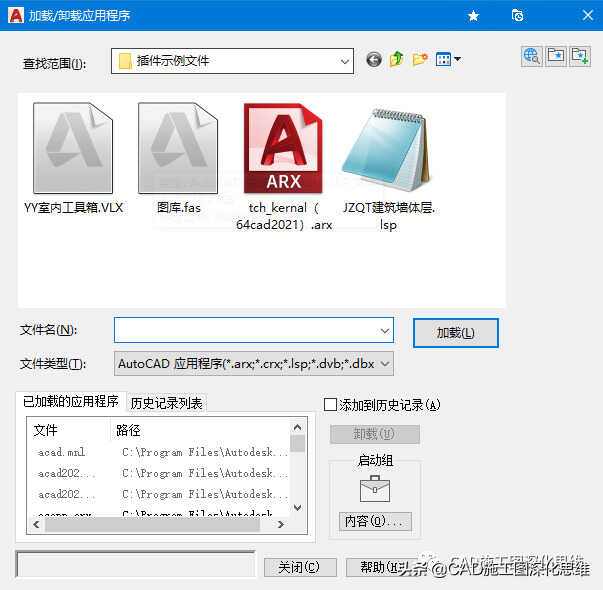
Task: Switch to 历史记录列表 tab
Action: point(167,403)
